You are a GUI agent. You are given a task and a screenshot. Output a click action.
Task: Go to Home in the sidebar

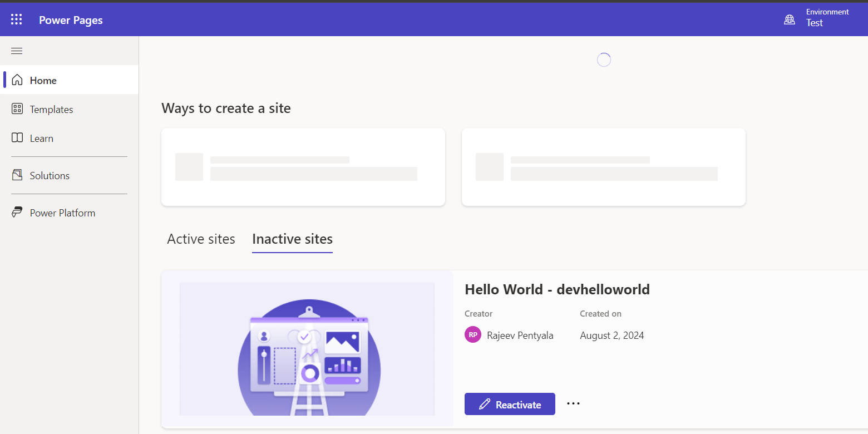[x=70, y=80]
